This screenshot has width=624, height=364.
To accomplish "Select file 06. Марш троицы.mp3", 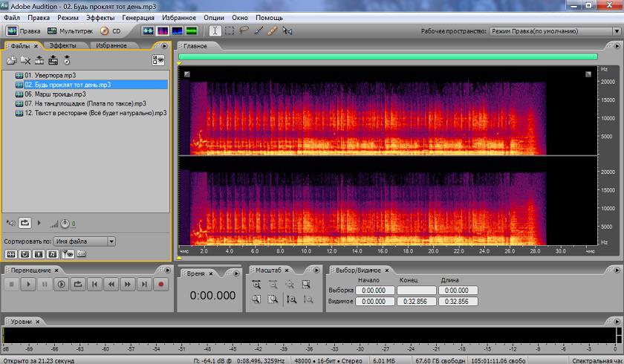I will pos(55,94).
